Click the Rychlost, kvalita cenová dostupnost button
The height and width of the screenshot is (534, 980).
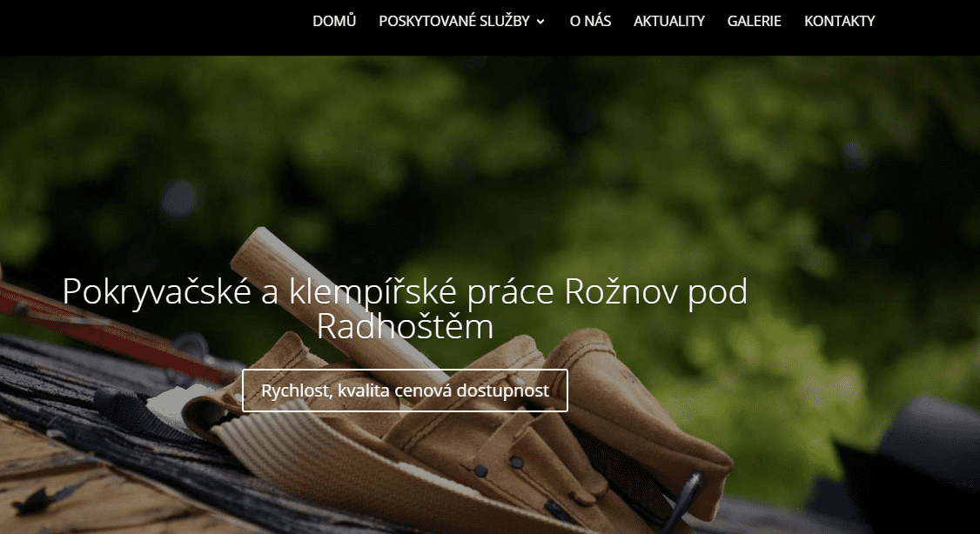pyautogui.click(x=405, y=390)
